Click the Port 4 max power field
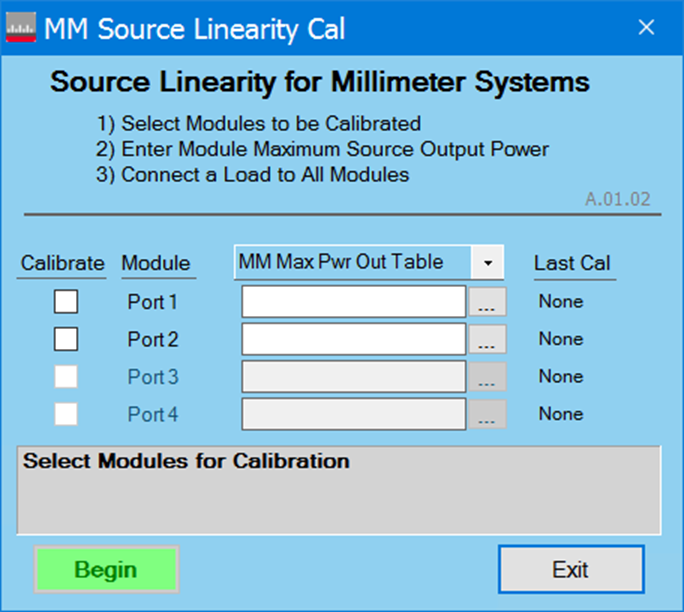Viewport: 684px width, 612px height. [353, 414]
